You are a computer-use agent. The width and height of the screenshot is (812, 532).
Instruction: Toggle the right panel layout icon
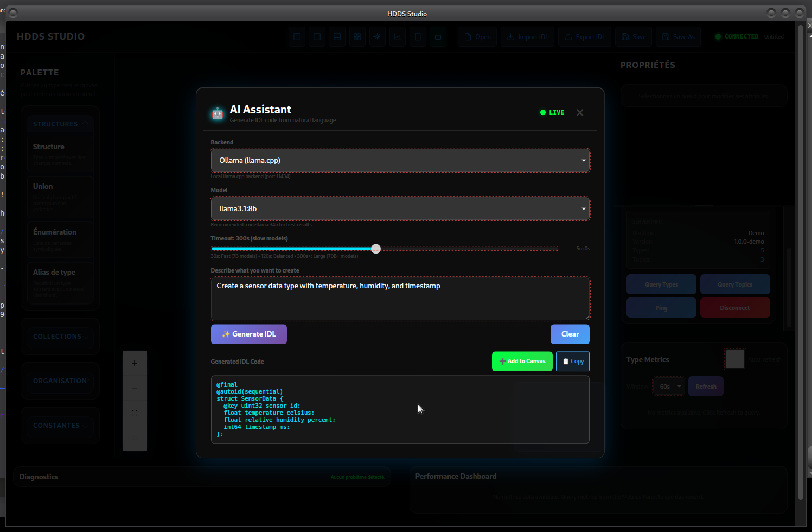point(317,36)
